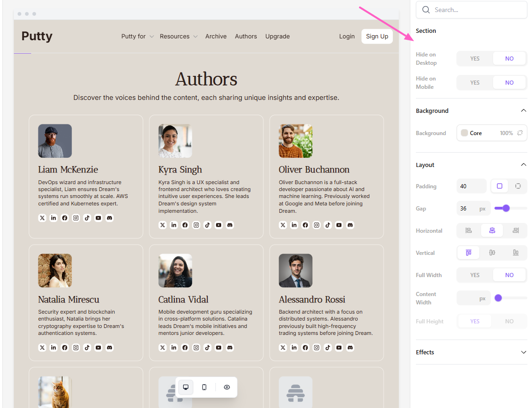The height and width of the screenshot is (408, 532).
Task: Set Hide on Desktop to YES
Action: point(475,59)
